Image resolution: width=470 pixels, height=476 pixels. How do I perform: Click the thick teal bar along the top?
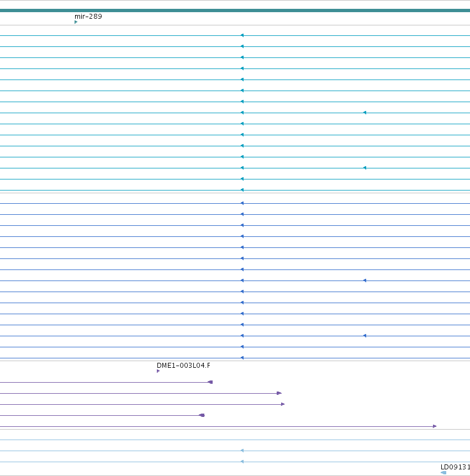235,10
